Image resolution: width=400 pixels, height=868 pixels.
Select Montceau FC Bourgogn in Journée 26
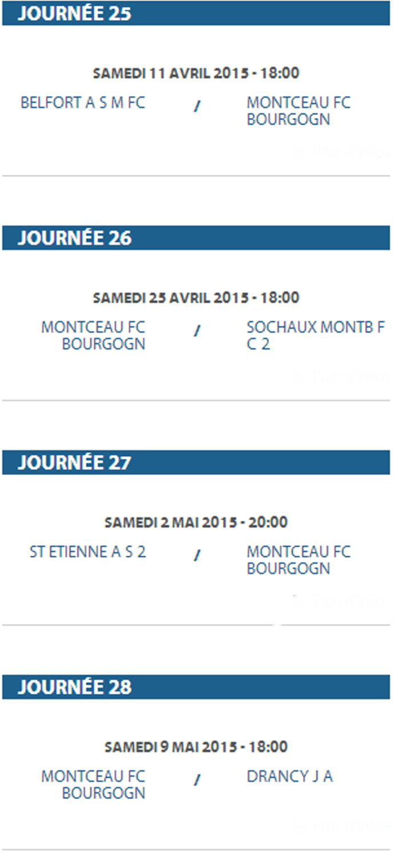pos(93,336)
